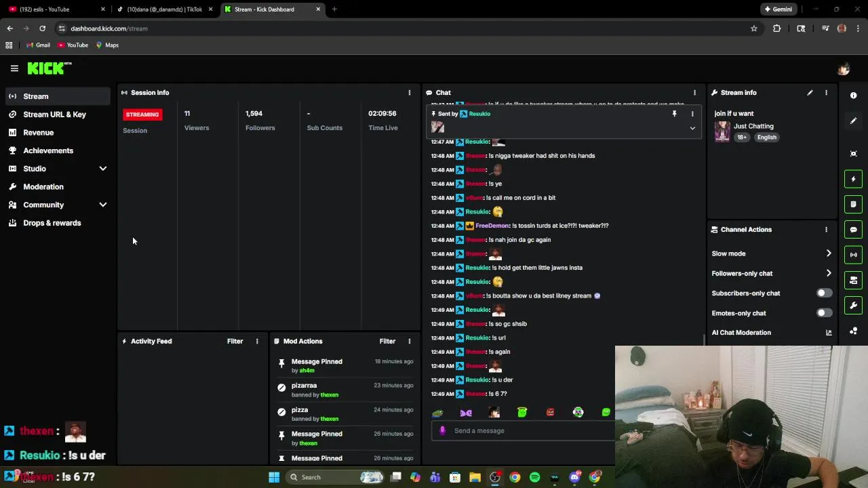
Task: Toggle the chat bubble panel icon in the right sidebar
Action: (853, 230)
